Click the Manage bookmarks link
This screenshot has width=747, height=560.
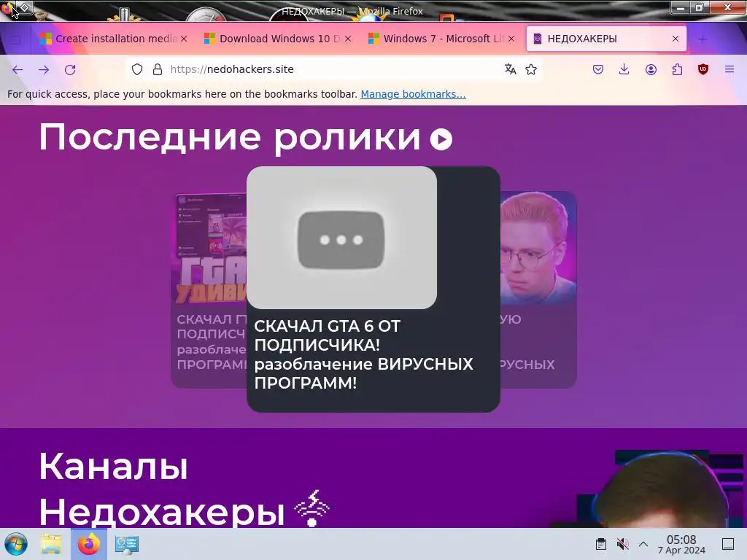click(413, 94)
